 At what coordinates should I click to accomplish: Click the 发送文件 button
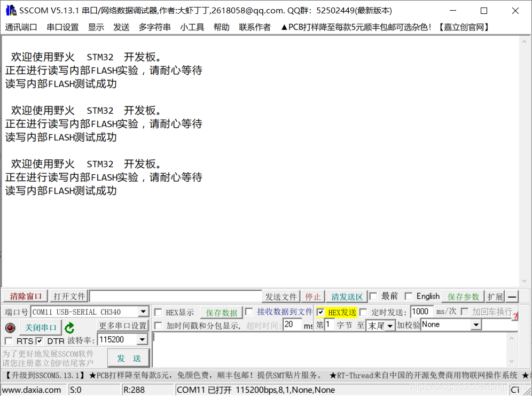pos(281,297)
